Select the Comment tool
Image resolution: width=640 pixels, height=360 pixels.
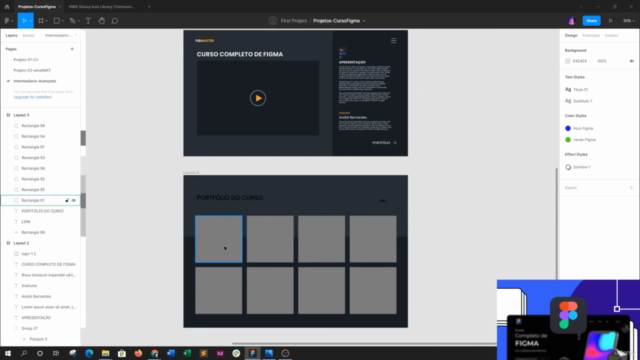(x=115, y=20)
